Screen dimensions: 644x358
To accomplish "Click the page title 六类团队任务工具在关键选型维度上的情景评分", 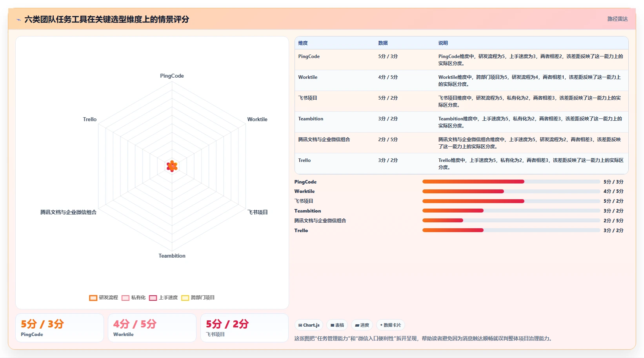I will point(107,20).
